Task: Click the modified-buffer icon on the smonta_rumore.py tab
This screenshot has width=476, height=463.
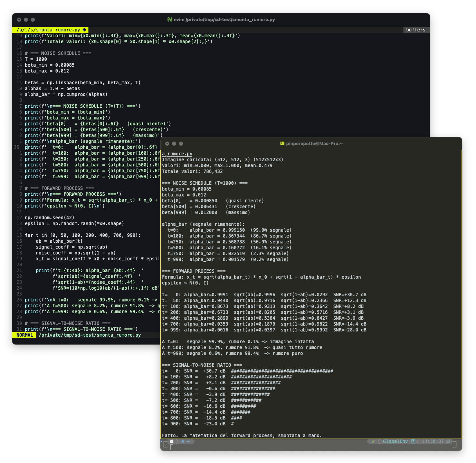Action: (84, 30)
